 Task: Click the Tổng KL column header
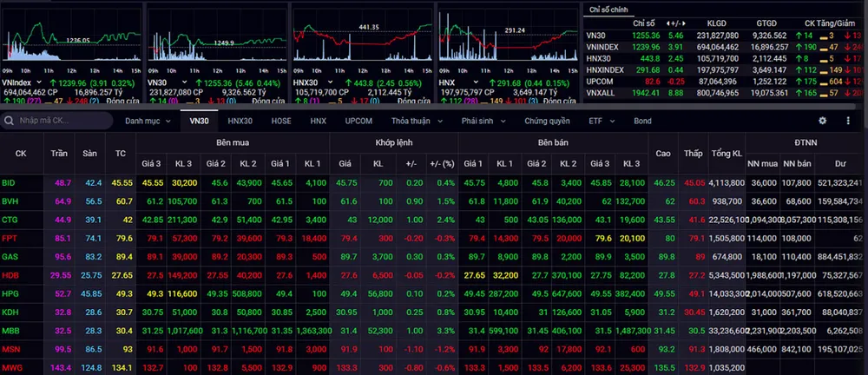tap(727, 153)
